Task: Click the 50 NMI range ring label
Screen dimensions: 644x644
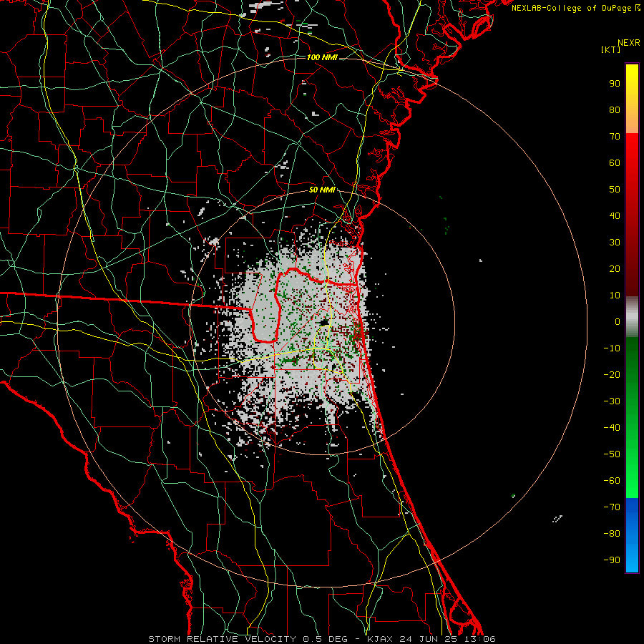Action: coord(322,190)
